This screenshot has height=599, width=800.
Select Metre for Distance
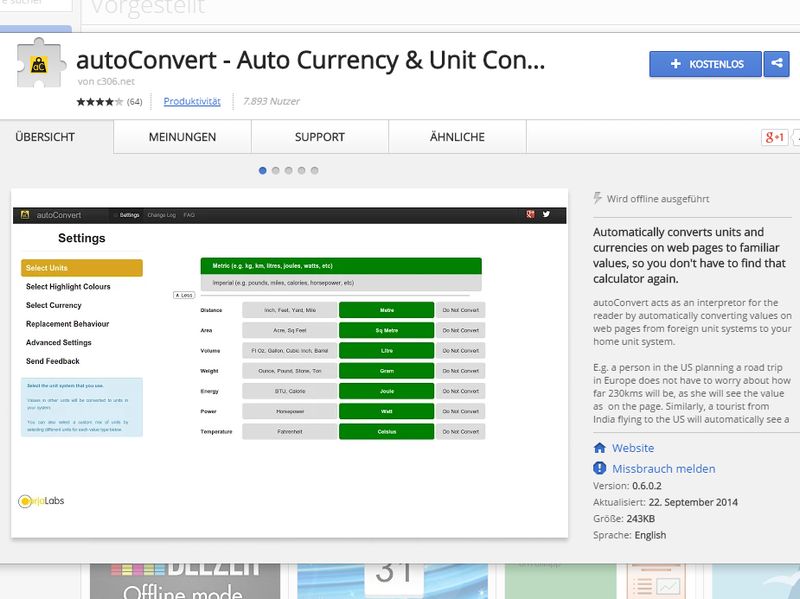(386, 310)
